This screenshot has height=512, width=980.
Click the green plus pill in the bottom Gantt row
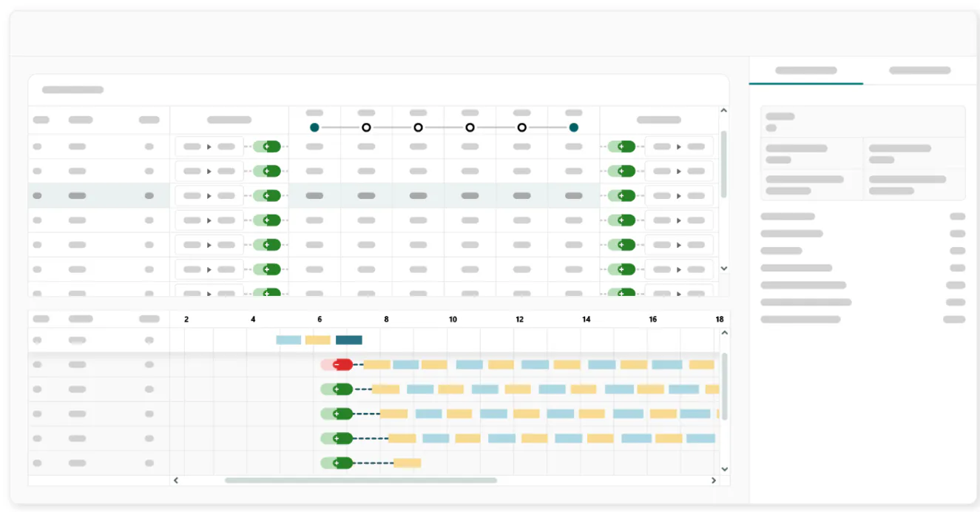point(342,463)
